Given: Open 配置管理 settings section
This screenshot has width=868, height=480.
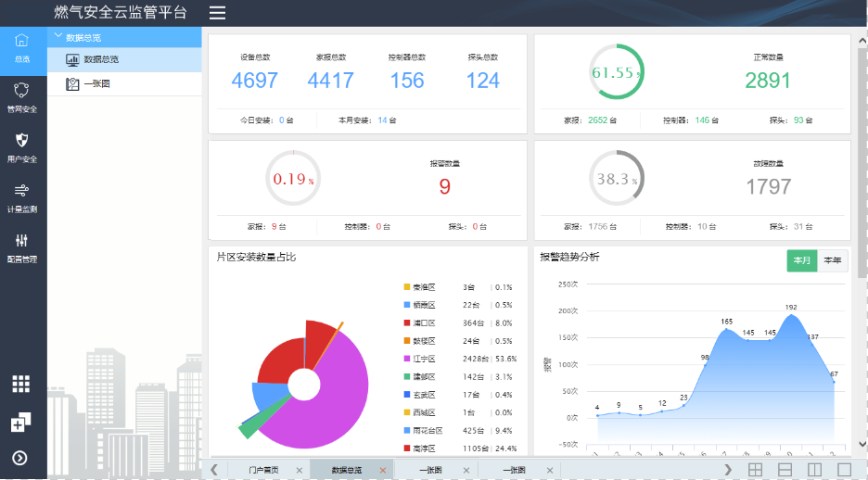Looking at the screenshot, I should point(22,246).
